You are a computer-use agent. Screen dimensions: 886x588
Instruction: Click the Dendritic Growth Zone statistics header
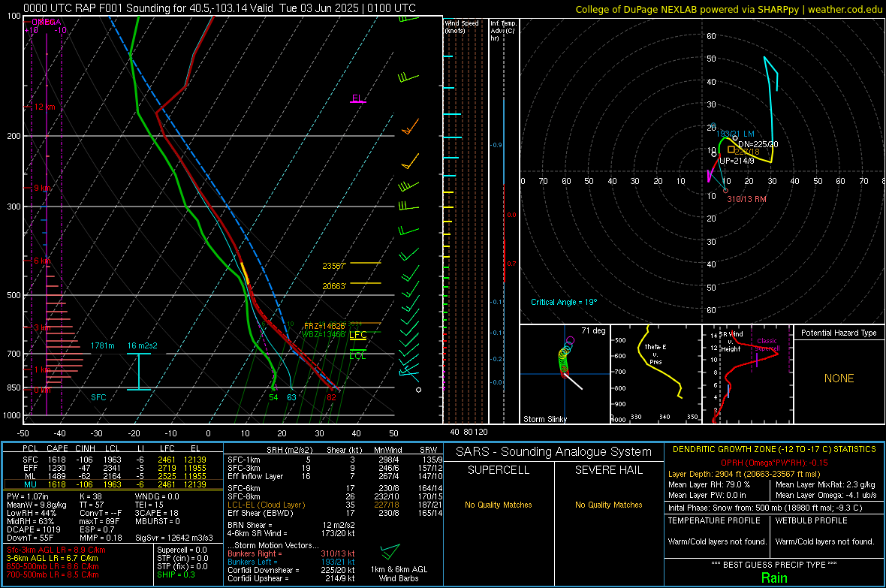(774, 449)
